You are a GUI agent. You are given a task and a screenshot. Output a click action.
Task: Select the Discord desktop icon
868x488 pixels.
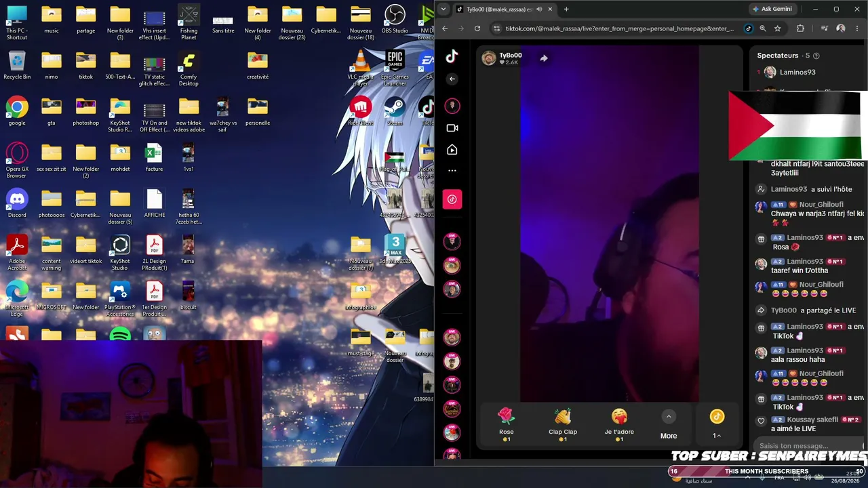tap(17, 203)
